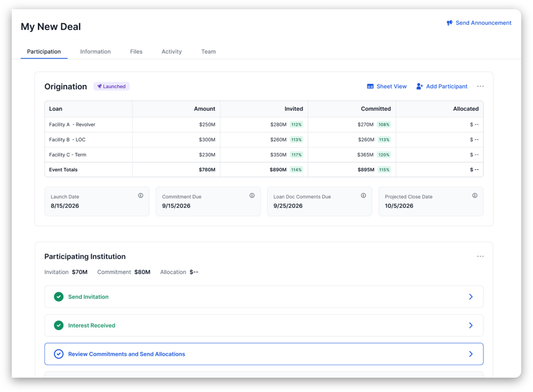Click the 120% committed badge
Image resolution: width=533 pixels, height=392 pixels.
pos(384,155)
